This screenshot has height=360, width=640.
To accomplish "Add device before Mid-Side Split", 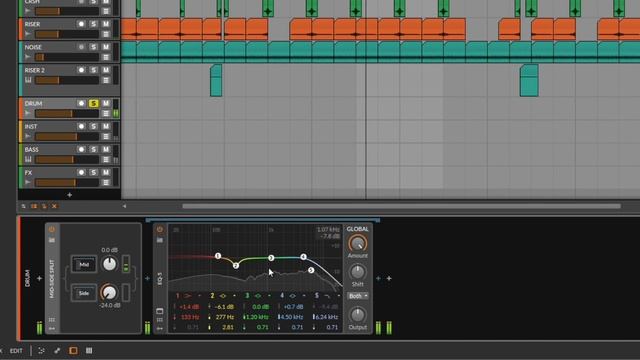I will (x=39, y=278).
